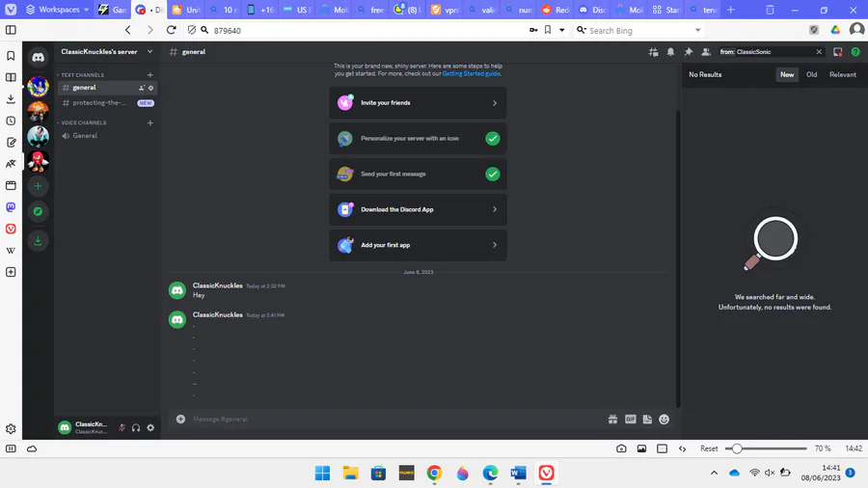Collapse the VOICE CHANNELS category

click(83, 122)
